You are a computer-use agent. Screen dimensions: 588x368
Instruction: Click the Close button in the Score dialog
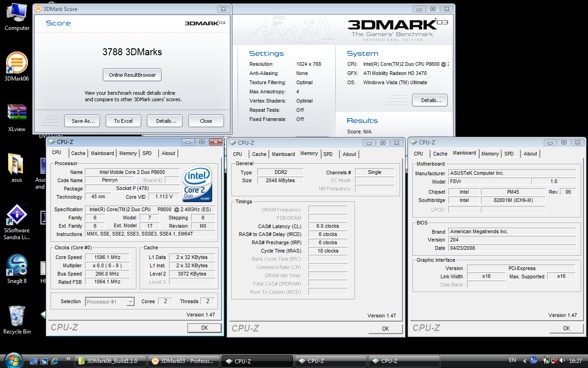pyautogui.click(x=206, y=121)
